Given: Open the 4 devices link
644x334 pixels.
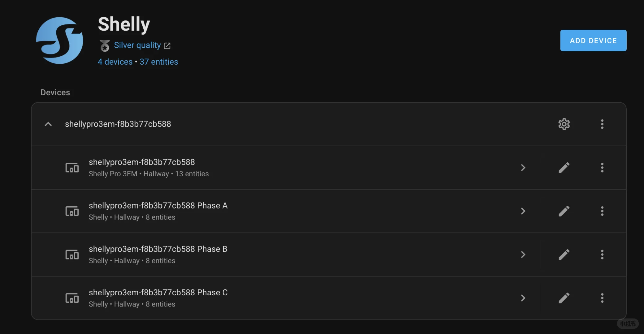Looking at the screenshot, I should point(115,62).
